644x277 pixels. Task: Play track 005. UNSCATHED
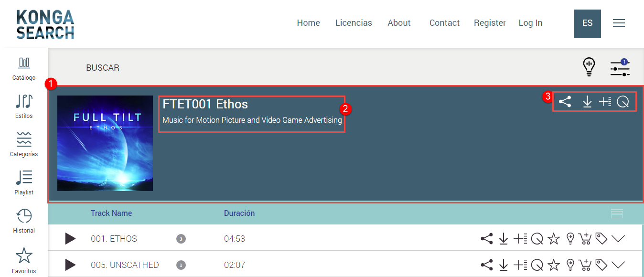[x=70, y=265]
